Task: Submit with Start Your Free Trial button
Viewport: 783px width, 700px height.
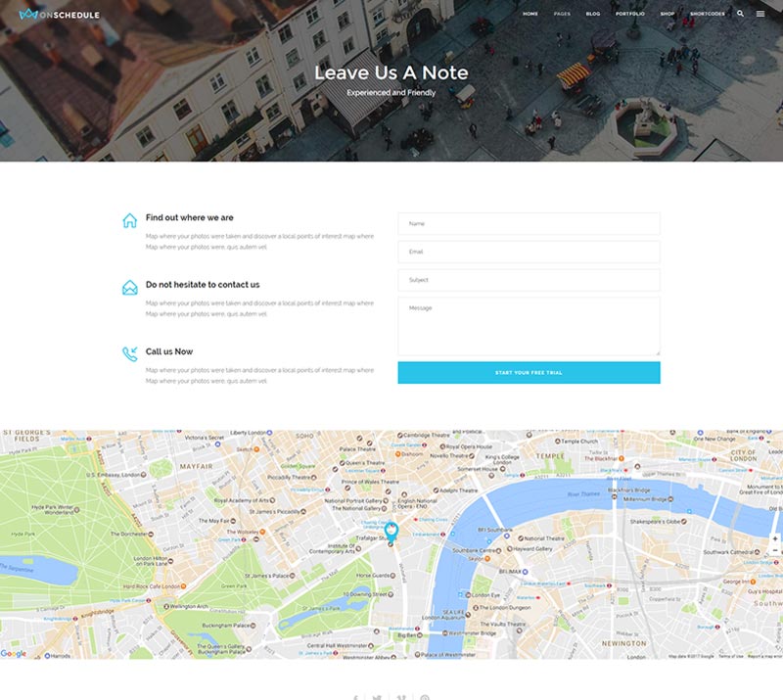Action: click(x=529, y=373)
